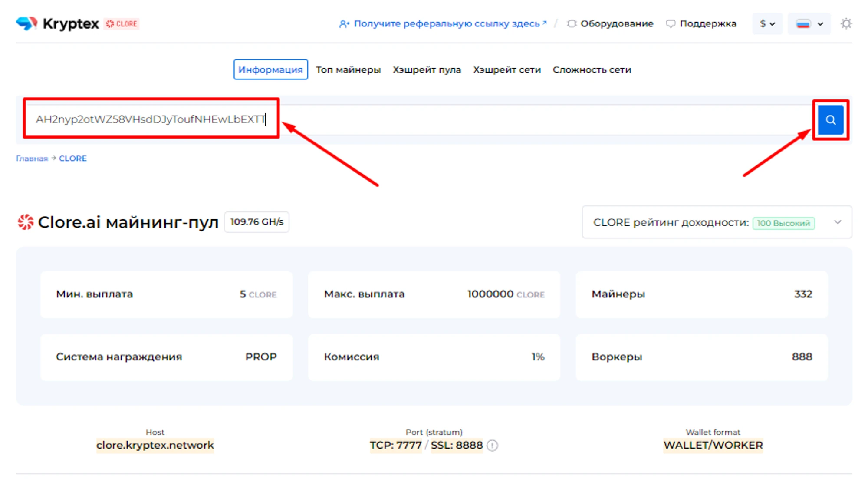This screenshot has height=479, width=868.
Task: Select the Информация tab
Action: point(270,69)
